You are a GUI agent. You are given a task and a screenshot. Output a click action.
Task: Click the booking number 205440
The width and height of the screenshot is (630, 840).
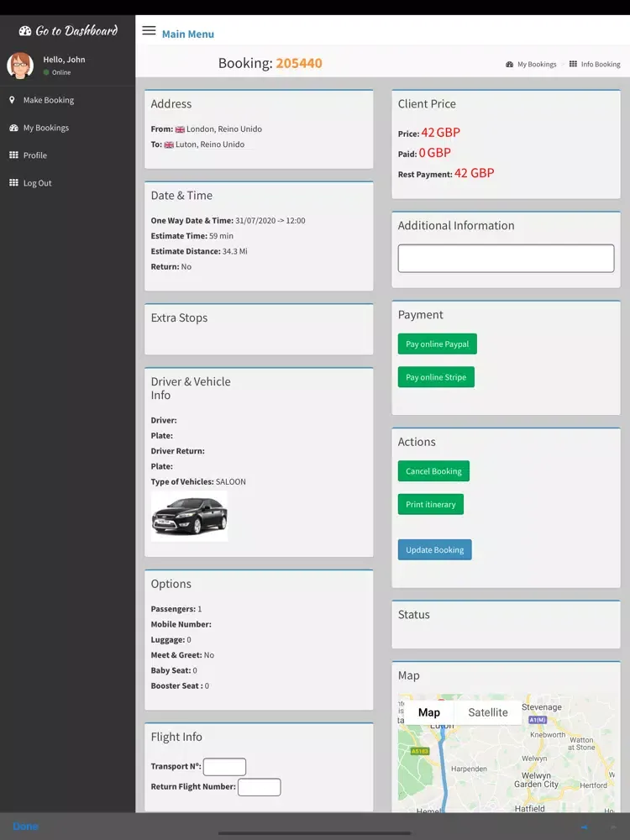(299, 63)
